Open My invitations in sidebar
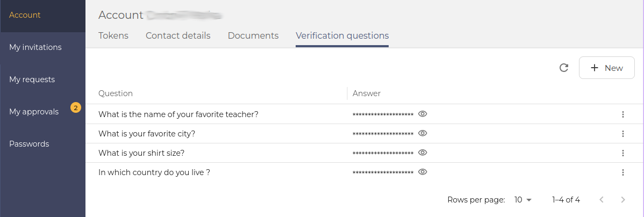Image resolution: width=644 pixels, height=217 pixels. point(35,47)
